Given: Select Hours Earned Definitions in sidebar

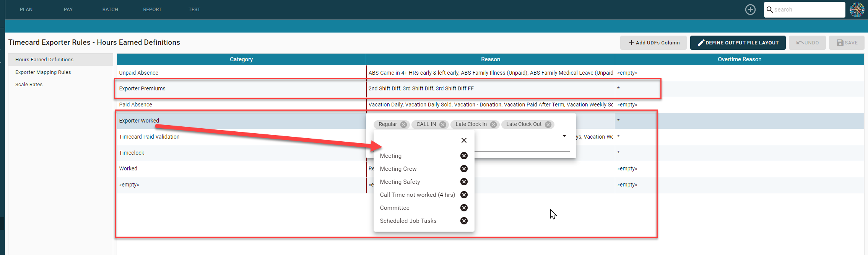Looking at the screenshot, I should click(60, 60).
